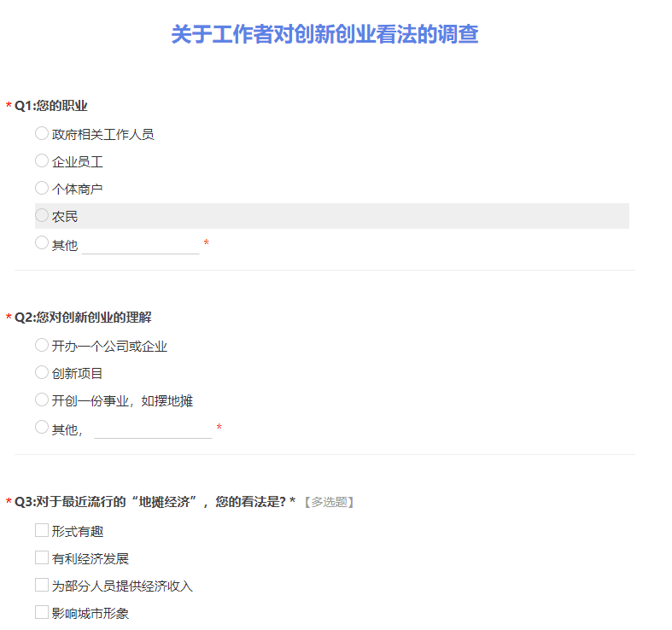
Task: Click the Q1:您的职业 question heading
Action: (51, 106)
